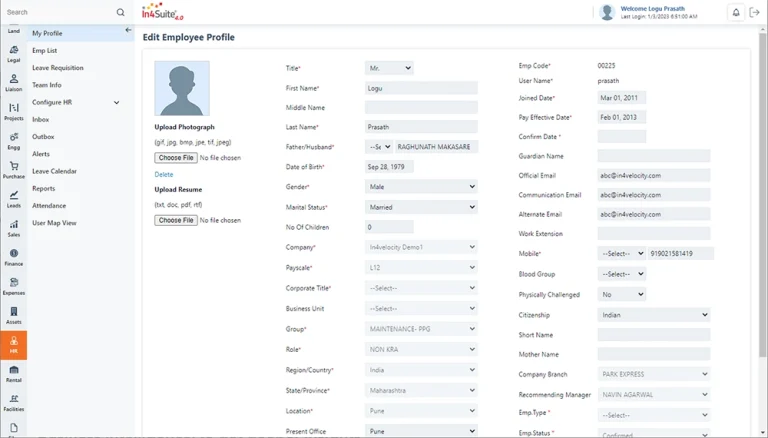
Task: Click the employee photo placeholder
Action: (x=182, y=88)
